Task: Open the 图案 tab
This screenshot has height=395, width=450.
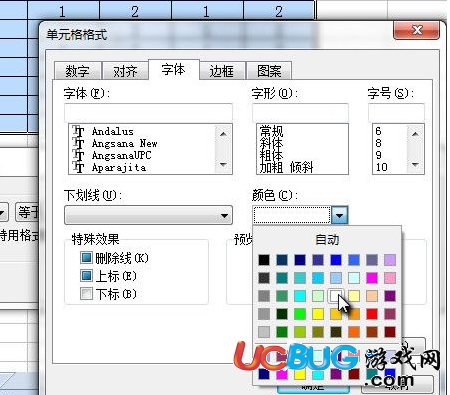Action: (x=269, y=71)
